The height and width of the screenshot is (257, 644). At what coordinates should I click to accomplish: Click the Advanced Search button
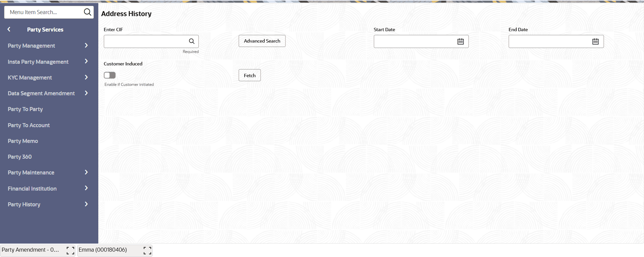click(x=262, y=41)
